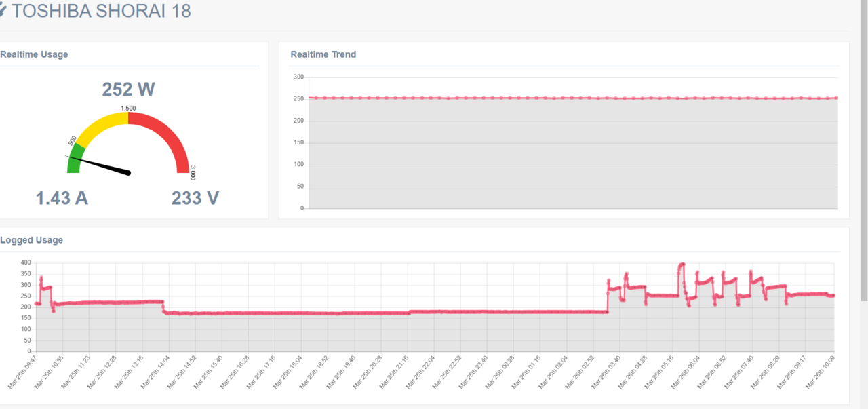The height and width of the screenshot is (409, 868).
Task: Click the last data point on the Realtime Trend line
Action: tap(836, 98)
